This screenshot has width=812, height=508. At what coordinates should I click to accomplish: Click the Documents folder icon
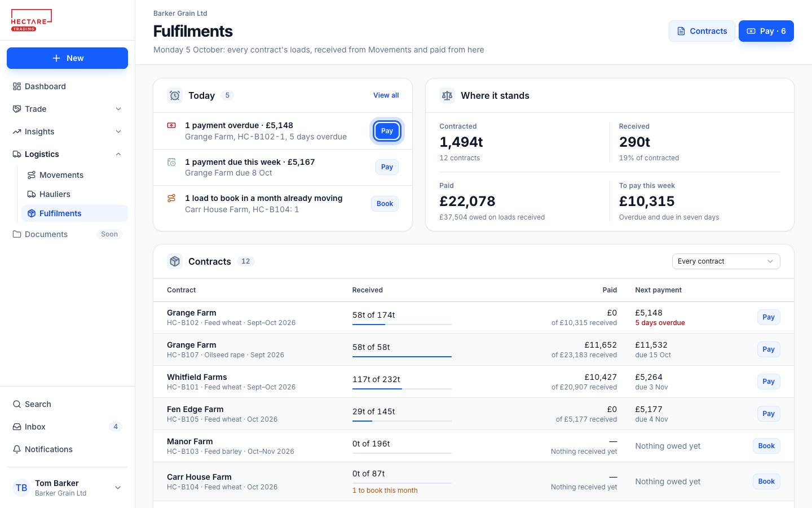[17, 234]
